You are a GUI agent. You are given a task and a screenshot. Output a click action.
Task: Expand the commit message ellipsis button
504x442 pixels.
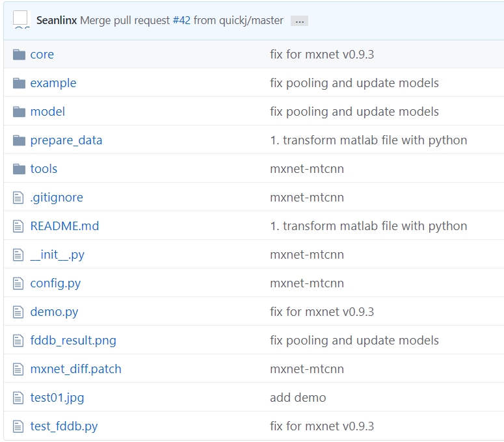tap(299, 21)
